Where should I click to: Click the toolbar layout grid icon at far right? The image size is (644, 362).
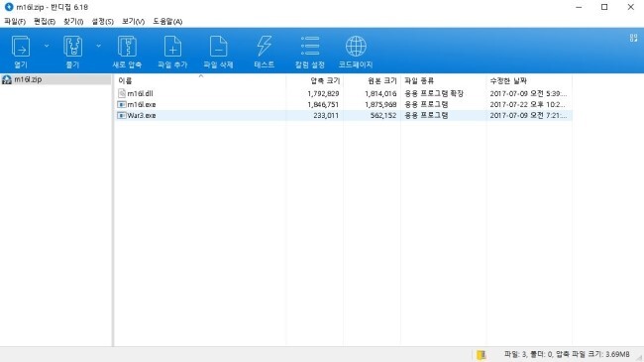click(x=633, y=38)
